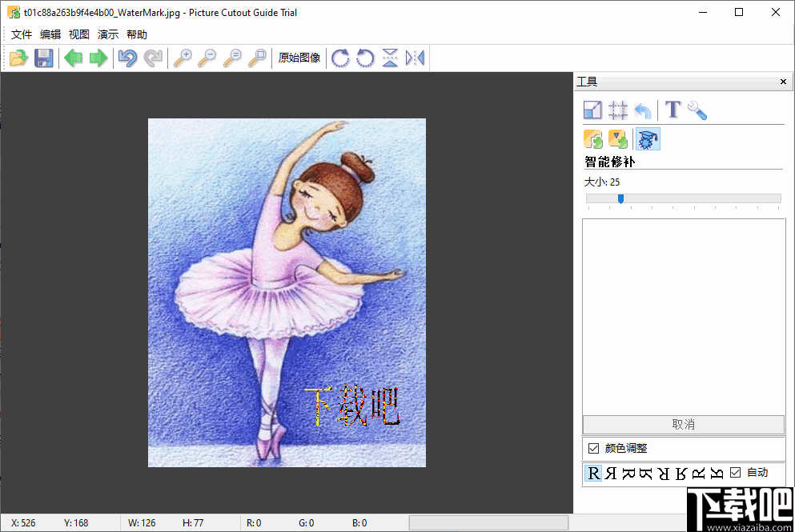795x532 pixels.
Task: Click the Y: 168 status value
Action: [76, 523]
